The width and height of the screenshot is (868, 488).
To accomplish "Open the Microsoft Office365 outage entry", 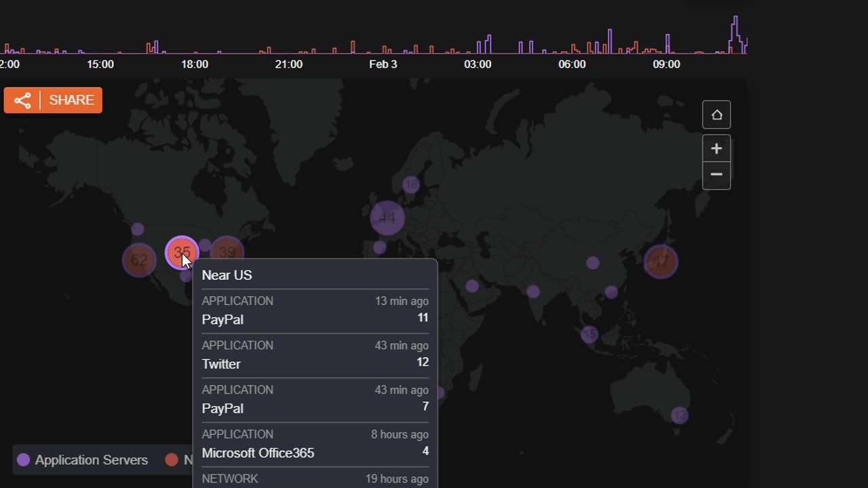I will (315, 444).
